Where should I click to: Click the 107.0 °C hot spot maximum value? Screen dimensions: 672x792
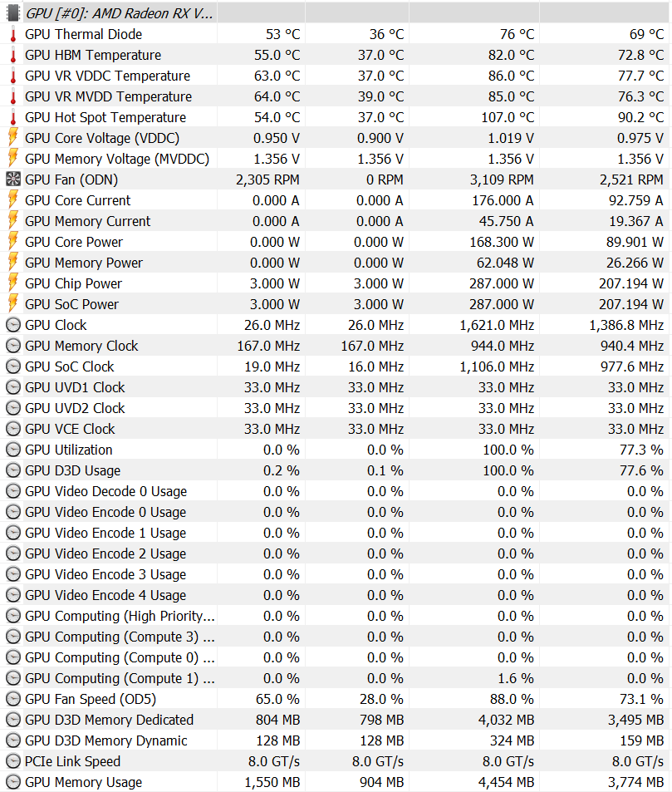(508, 117)
